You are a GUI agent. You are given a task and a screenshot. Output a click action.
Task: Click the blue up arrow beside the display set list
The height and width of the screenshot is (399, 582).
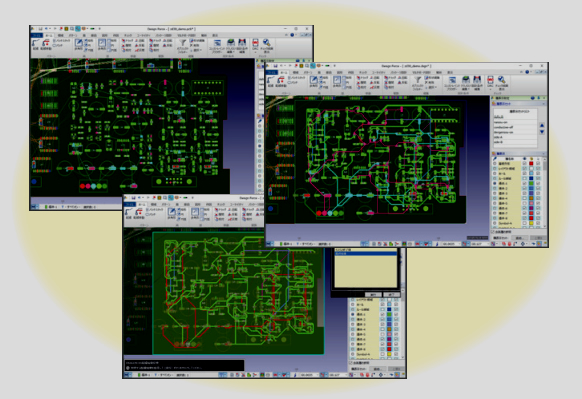(542, 125)
